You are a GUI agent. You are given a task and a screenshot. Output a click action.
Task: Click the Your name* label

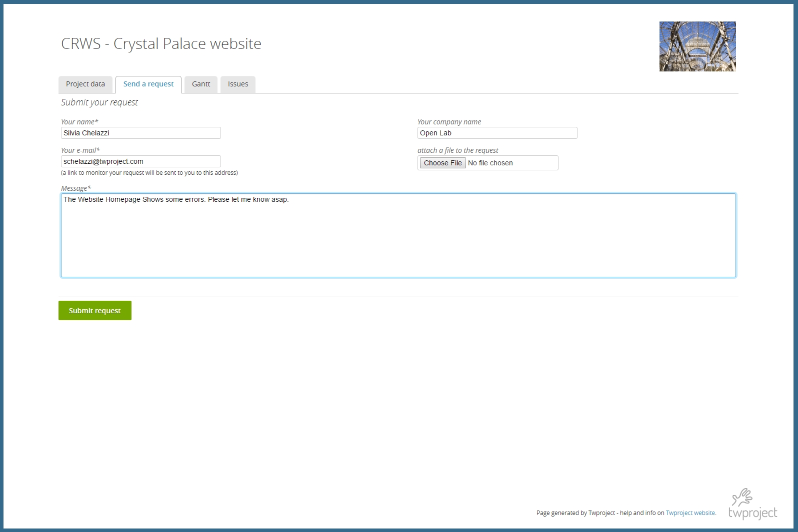coord(79,122)
